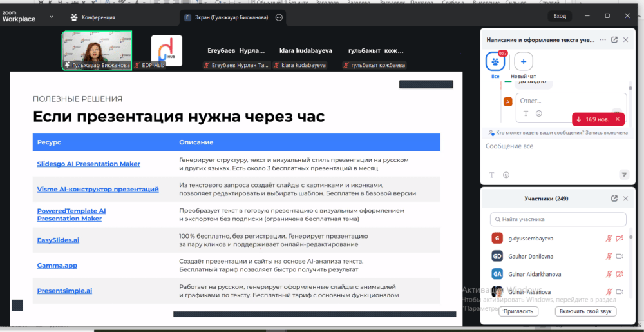644x332 pixels.
Task: Open emoji picker in the reply box
Action: pos(539,113)
